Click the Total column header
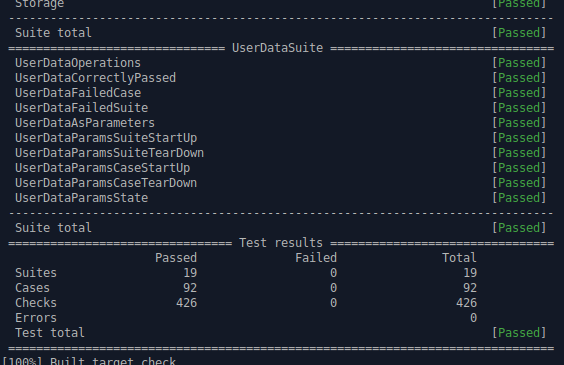564x365 pixels. (x=459, y=258)
